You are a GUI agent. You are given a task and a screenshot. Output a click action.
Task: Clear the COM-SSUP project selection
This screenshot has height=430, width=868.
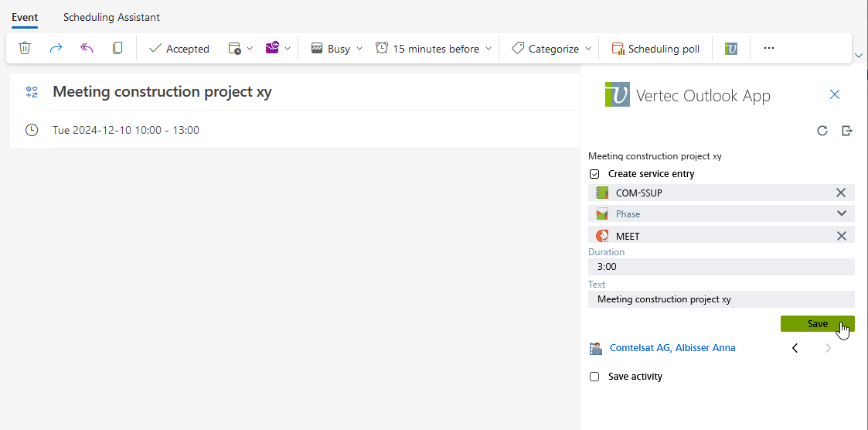pyautogui.click(x=841, y=193)
